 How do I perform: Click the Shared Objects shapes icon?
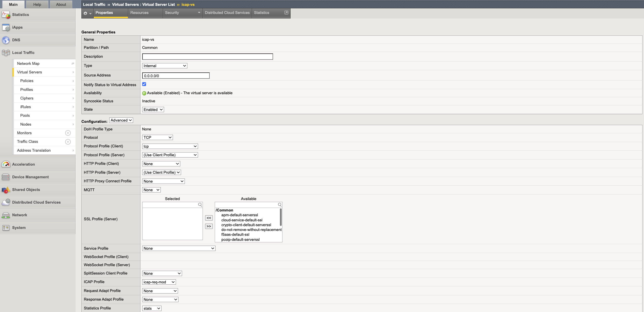[6, 190]
